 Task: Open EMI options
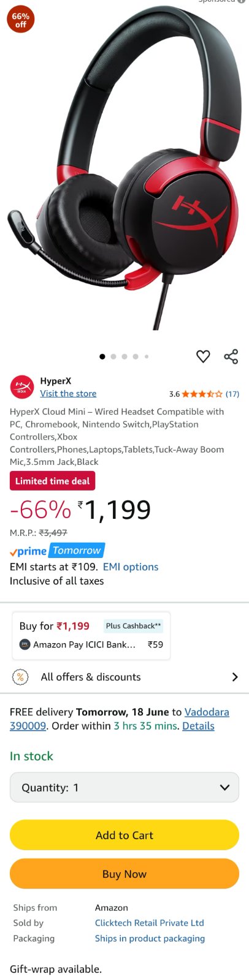click(x=131, y=567)
